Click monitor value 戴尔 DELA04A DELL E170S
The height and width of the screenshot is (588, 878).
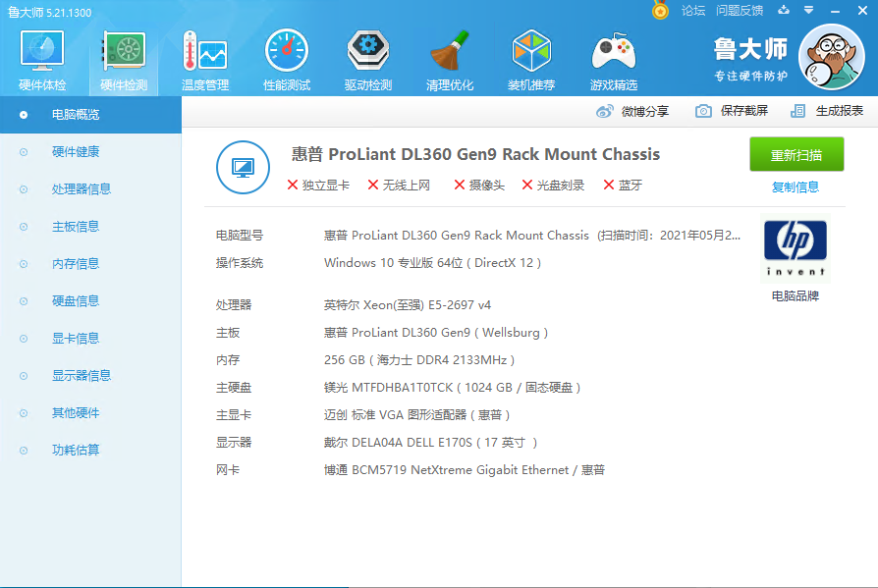point(430,443)
